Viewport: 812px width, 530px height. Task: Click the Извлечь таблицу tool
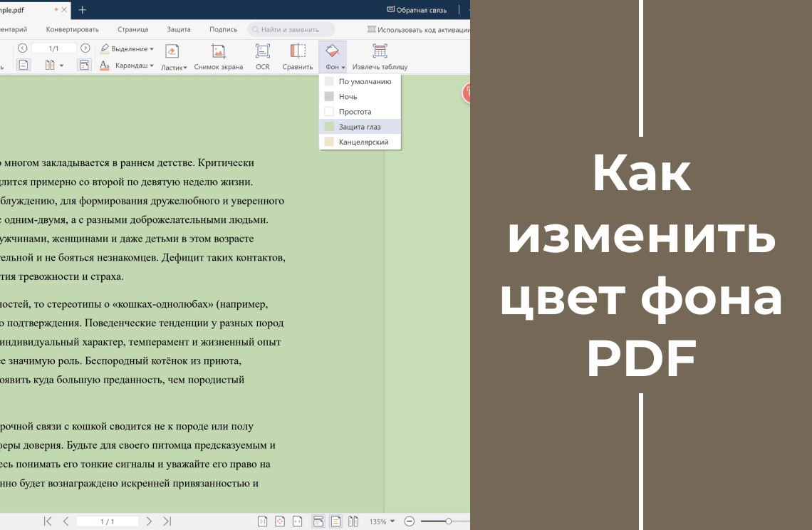379,56
